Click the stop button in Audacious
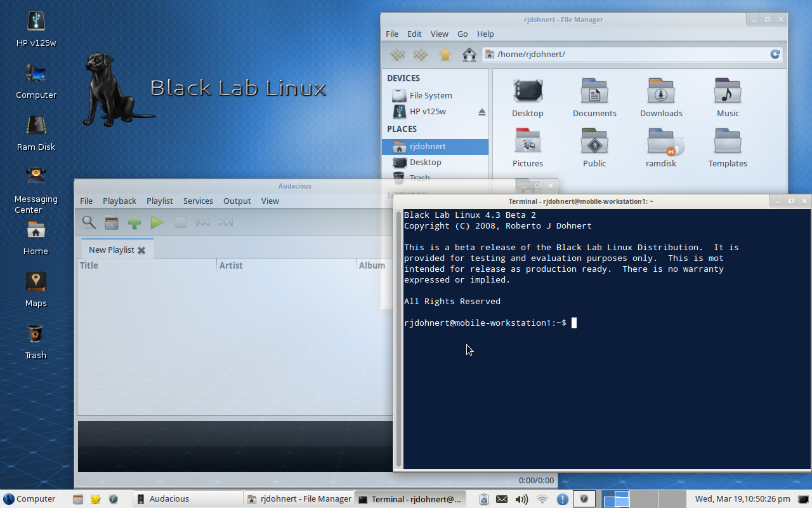 pos(180,223)
